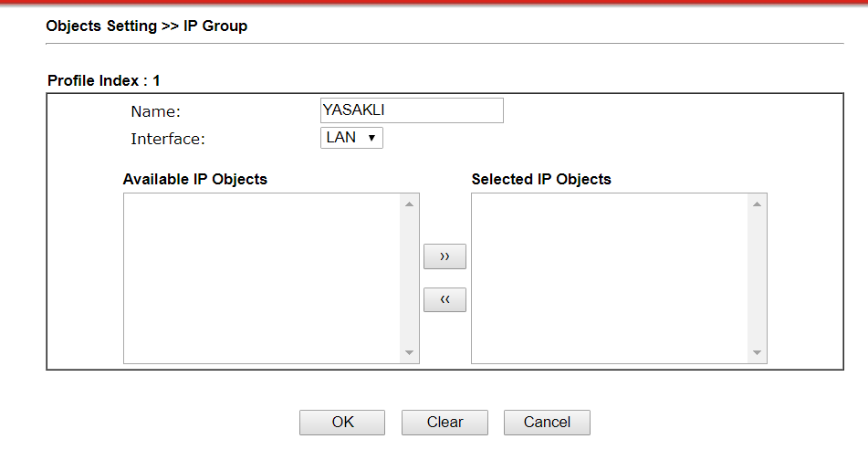Click the move left (<<) arrow button
Viewport: 868px width, 460px height.
(x=444, y=300)
